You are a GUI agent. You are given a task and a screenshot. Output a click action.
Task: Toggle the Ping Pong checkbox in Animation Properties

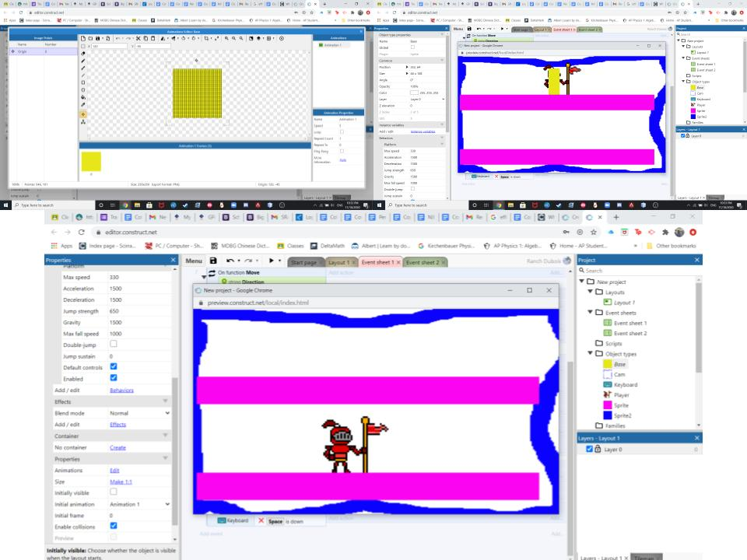[342, 151]
